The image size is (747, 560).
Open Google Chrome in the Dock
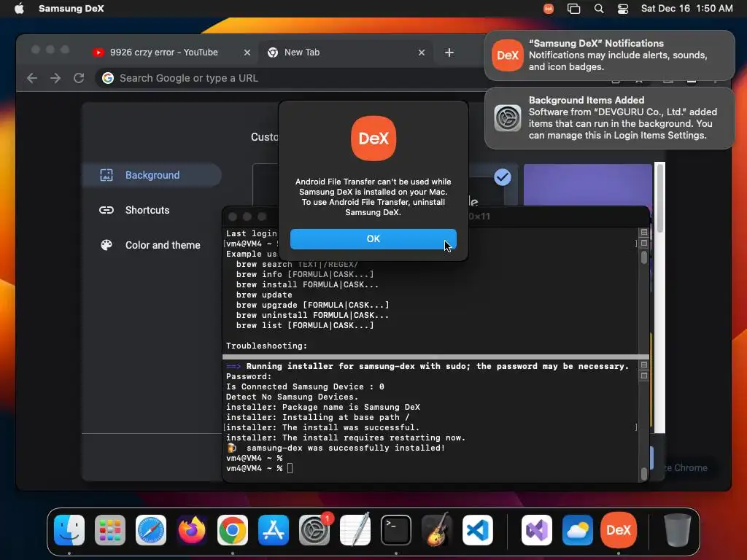point(233,529)
